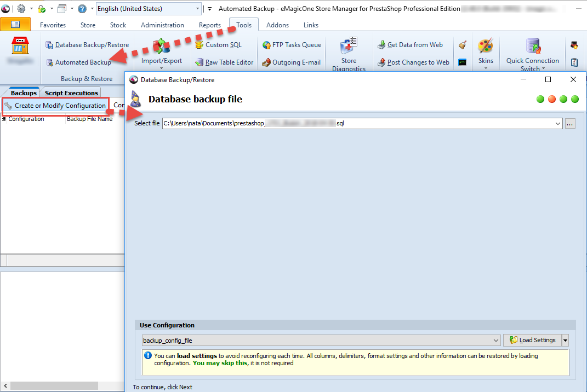Click the red status dot in wizard header
The height and width of the screenshot is (392, 587).
tap(552, 99)
